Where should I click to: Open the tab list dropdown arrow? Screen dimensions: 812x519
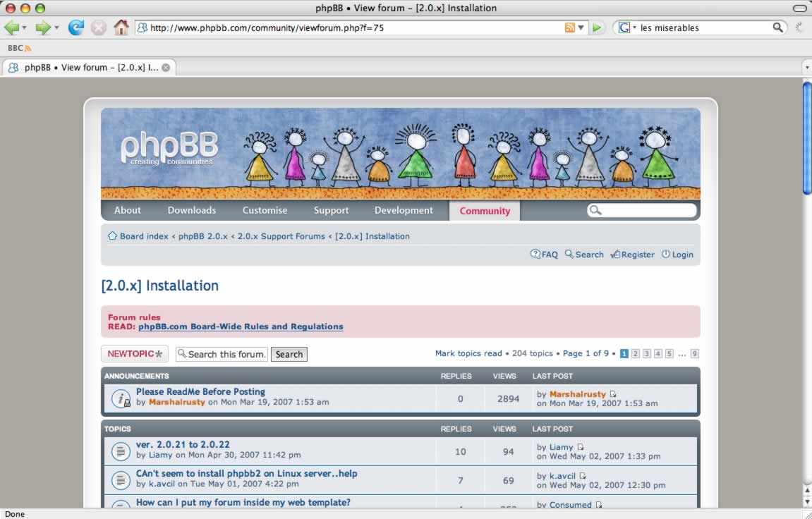point(806,67)
